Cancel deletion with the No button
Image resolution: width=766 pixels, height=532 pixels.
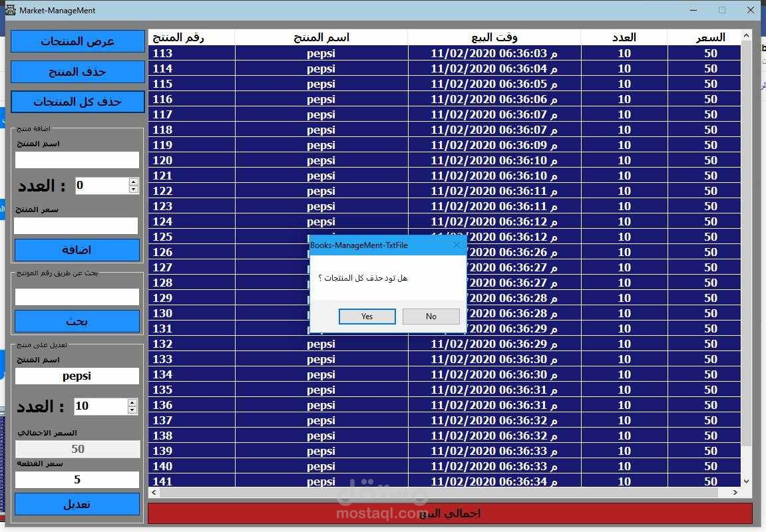pos(431,317)
